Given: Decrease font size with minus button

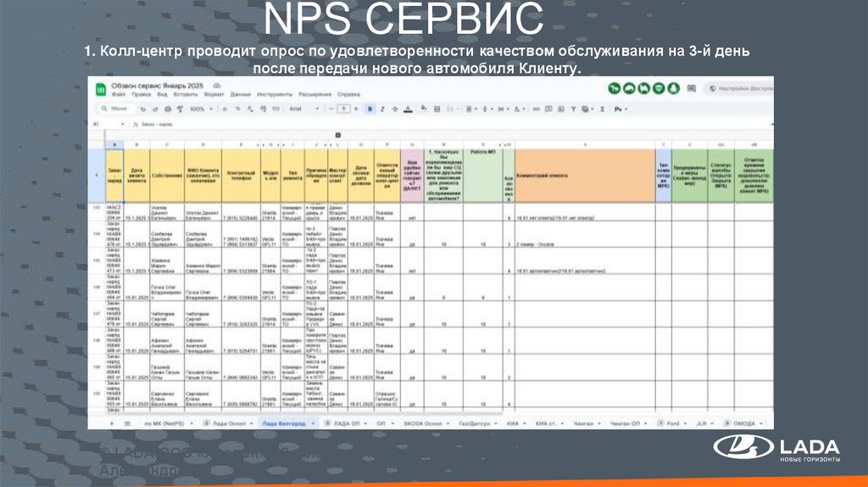Looking at the screenshot, I should coord(331,109).
